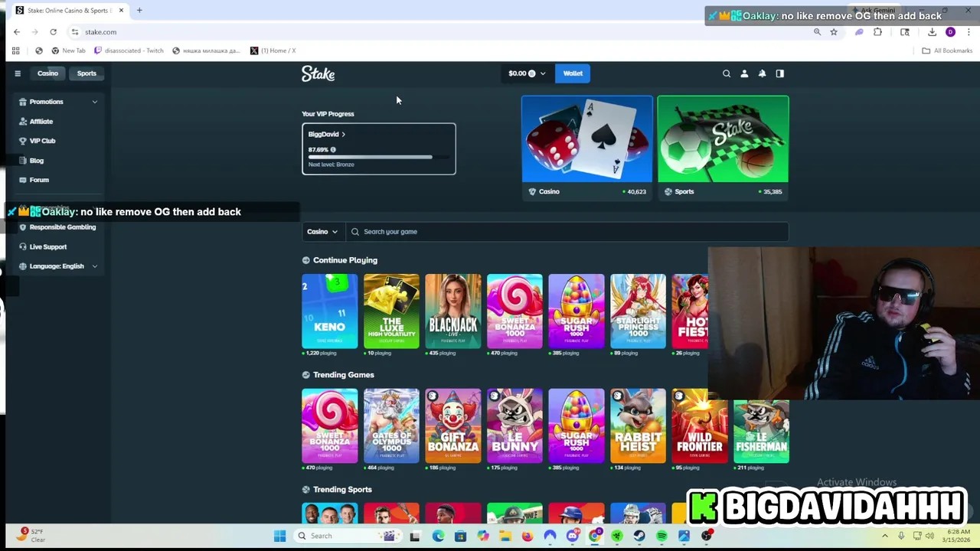Viewport: 980px width, 551px height.
Task: Open Firefox from the taskbar
Action: click(528, 536)
